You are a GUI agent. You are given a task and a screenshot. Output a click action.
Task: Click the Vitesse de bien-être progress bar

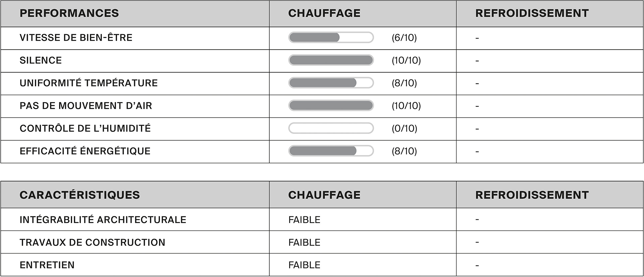click(331, 38)
